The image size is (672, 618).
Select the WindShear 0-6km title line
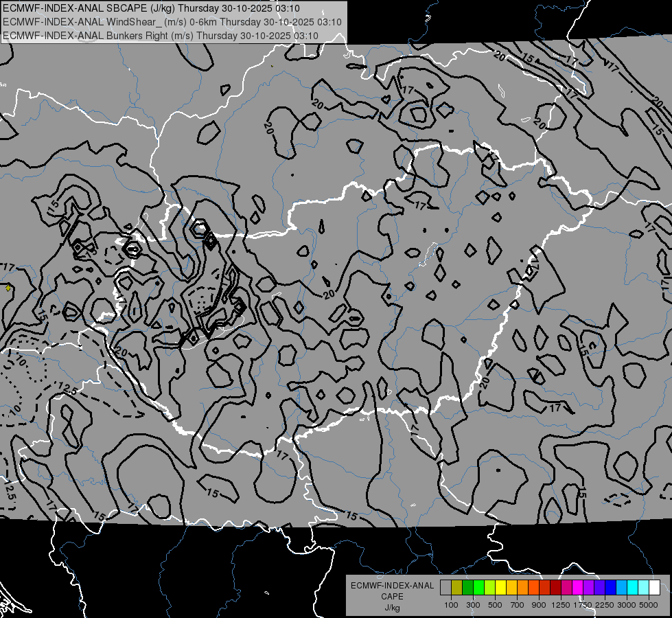(172, 22)
